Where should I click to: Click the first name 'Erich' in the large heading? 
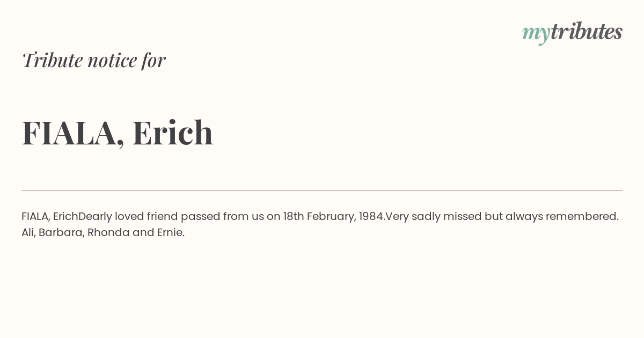[173, 132]
